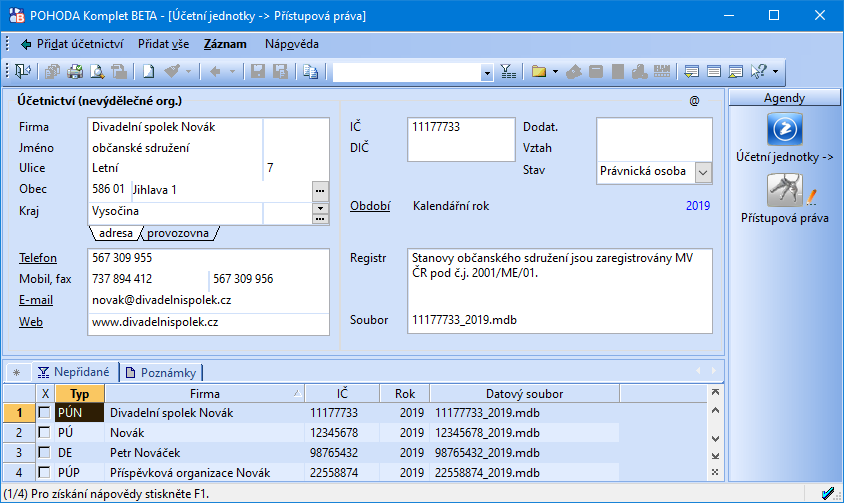Screen dimensions: 844x503
Task: Click the greyed-out brush toolbar icon
Action: pos(172,71)
